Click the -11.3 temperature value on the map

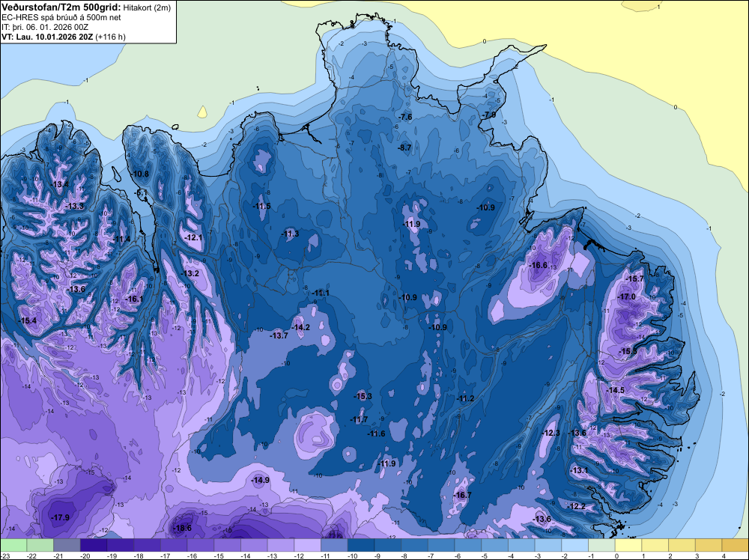(290, 234)
